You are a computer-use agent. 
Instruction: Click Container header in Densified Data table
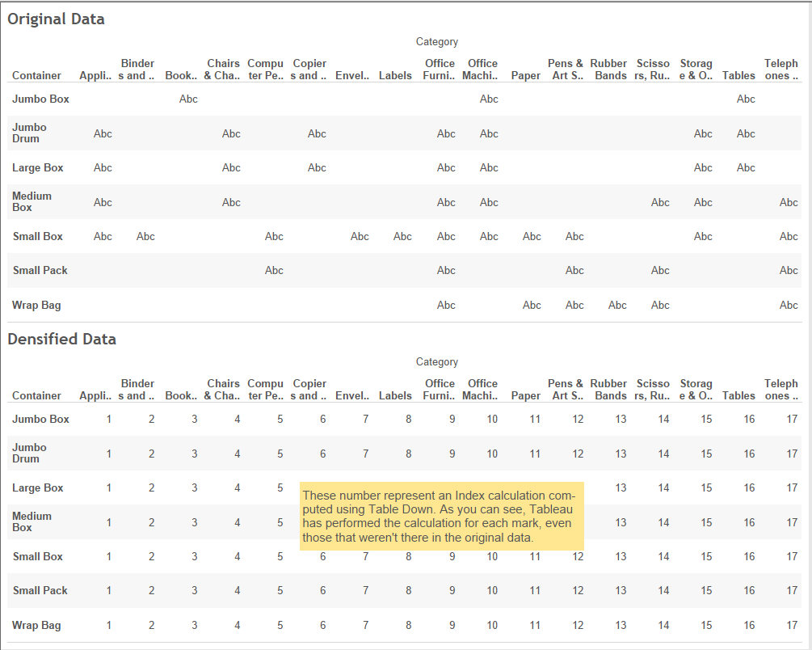coord(36,395)
